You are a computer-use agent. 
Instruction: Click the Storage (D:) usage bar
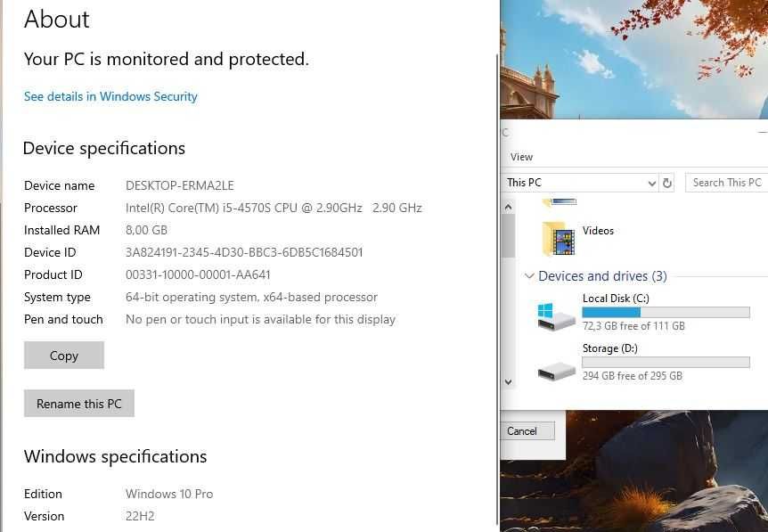point(666,362)
